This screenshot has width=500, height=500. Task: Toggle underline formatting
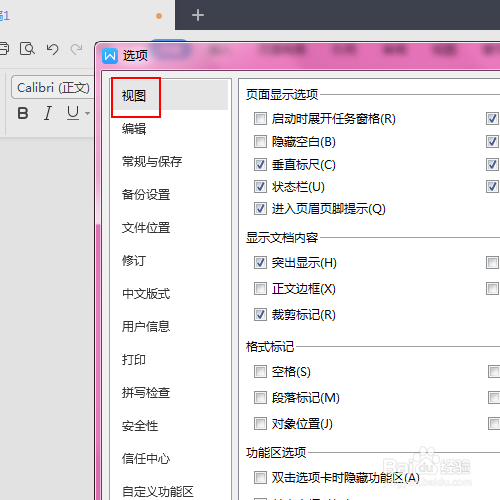point(73,113)
